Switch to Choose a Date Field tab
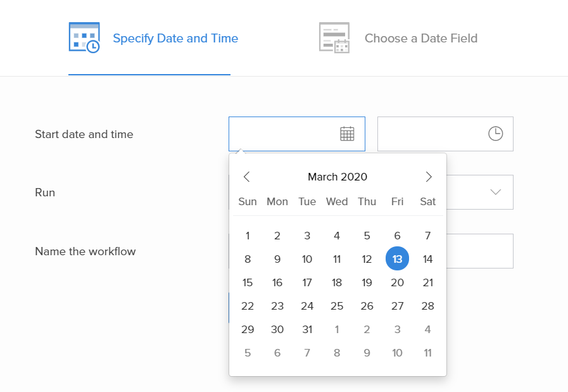 420,39
